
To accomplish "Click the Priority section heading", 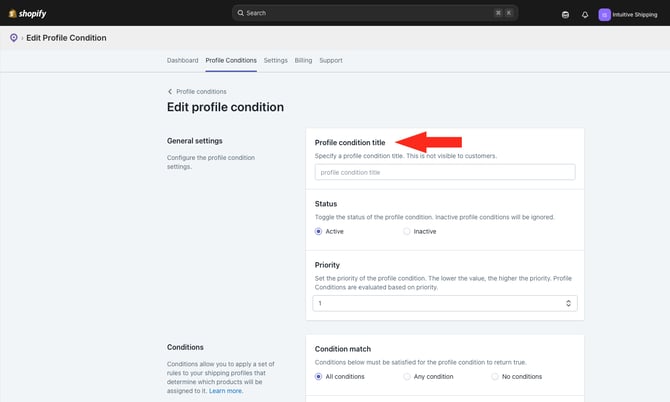I will pyautogui.click(x=327, y=265).
